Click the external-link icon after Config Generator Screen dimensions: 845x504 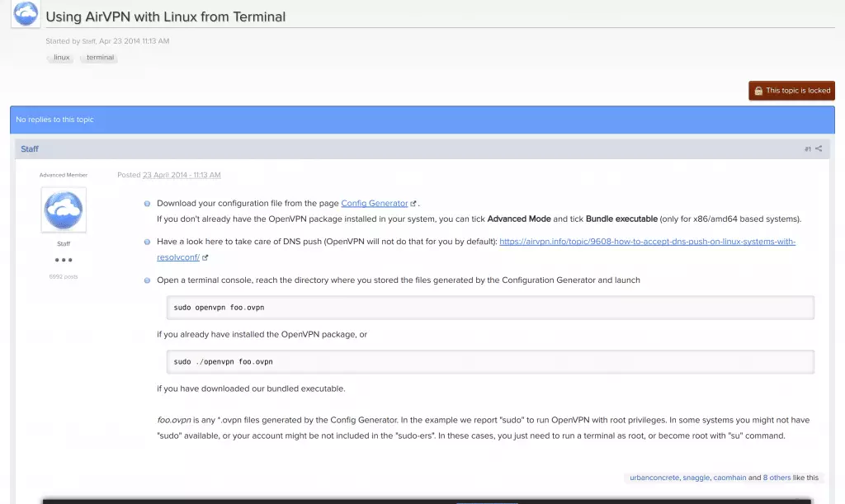[413, 203]
